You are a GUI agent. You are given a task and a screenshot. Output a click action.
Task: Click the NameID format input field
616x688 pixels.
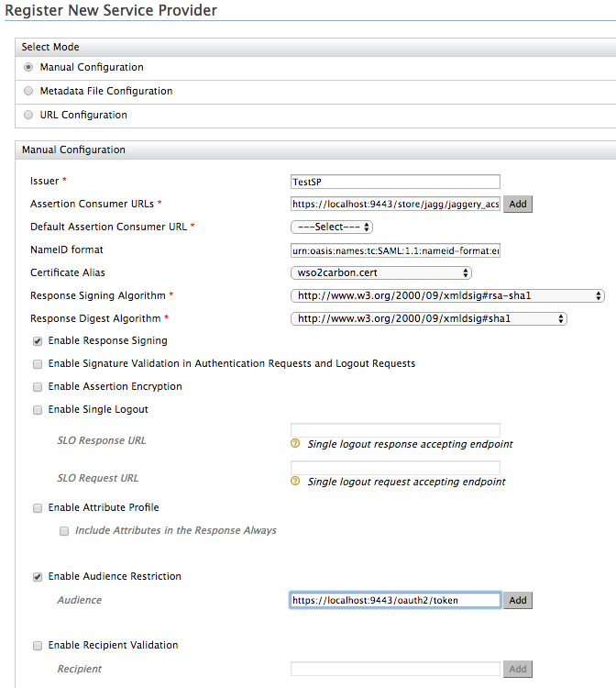[394, 250]
